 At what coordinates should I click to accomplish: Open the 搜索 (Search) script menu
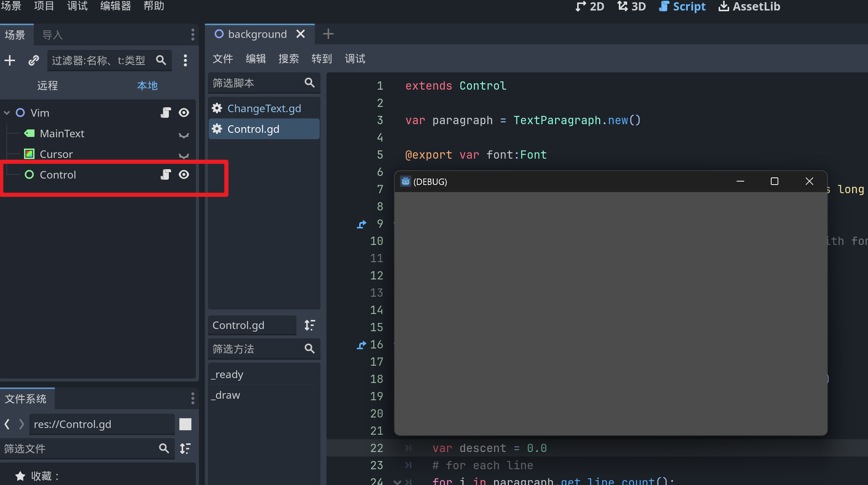tap(288, 59)
